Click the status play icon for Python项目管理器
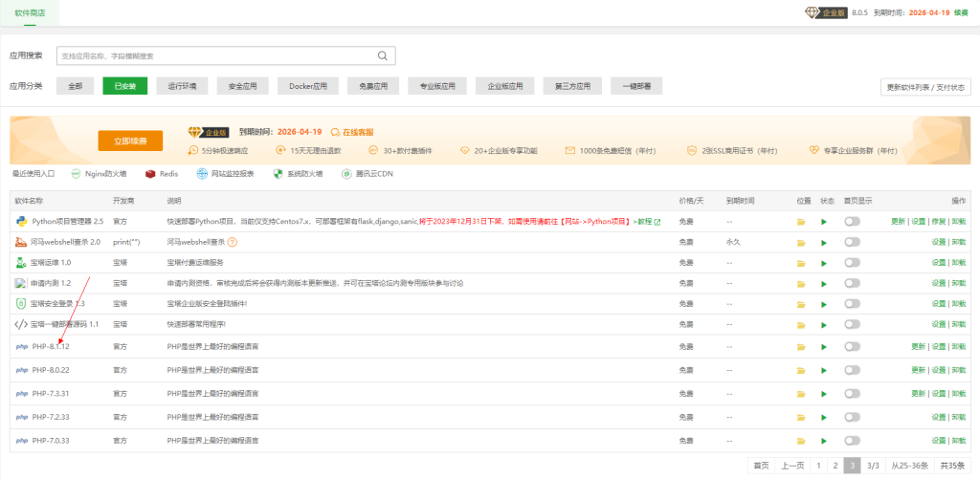The image size is (980, 479). click(x=823, y=222)
